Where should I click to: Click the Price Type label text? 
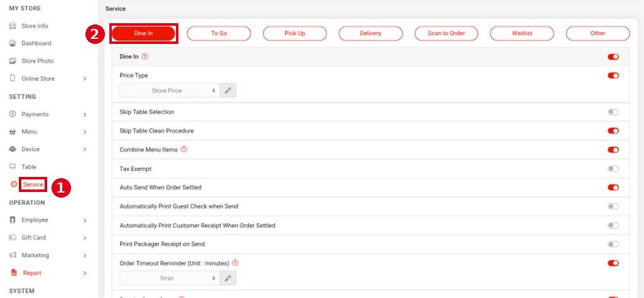(134, 75)
